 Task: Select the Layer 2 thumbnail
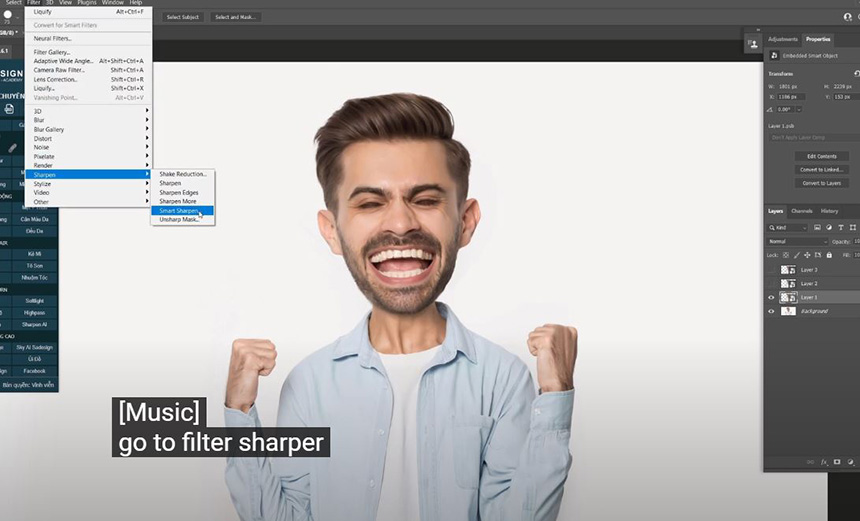788,284
